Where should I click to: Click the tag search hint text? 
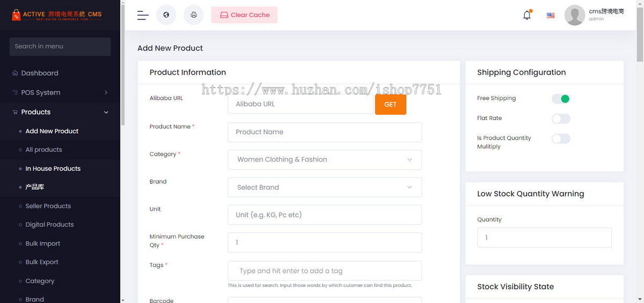click(320, 285)
